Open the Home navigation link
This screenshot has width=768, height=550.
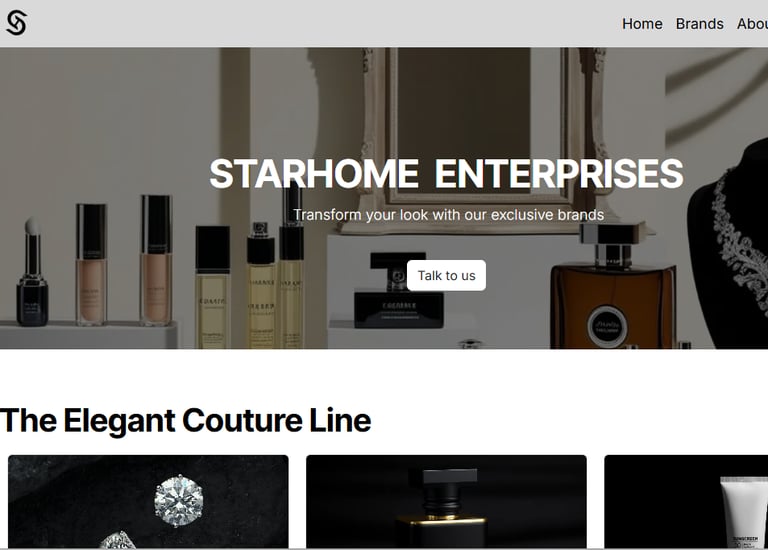642,24
